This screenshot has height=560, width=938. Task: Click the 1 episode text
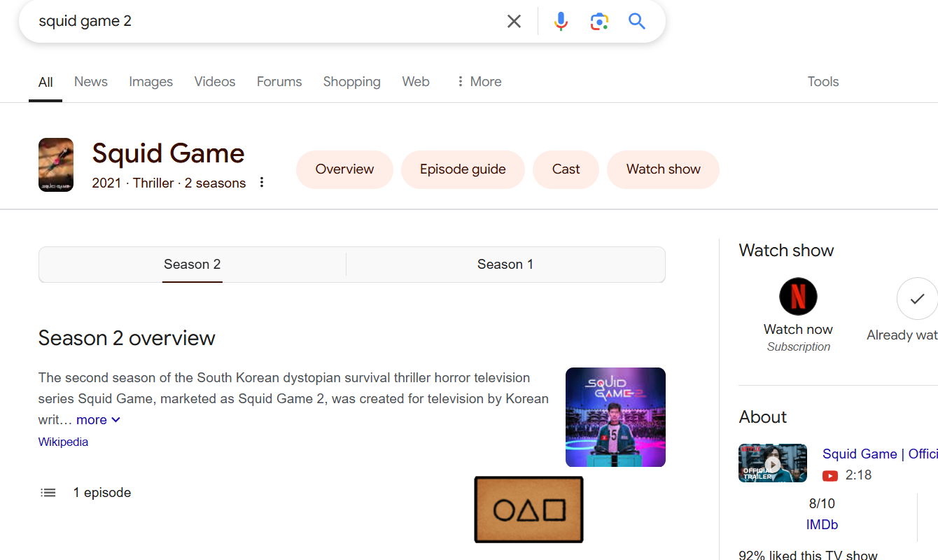[102, 493]
